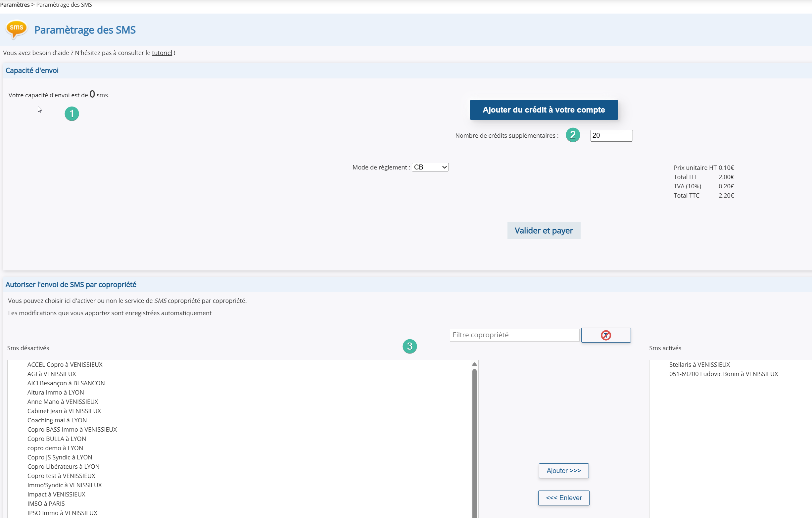This screenshot has width=812, height=518.
Task: Select IPSO Immo à VENISSIEUX
Action: pyautogui.click(x=62, y=513)
